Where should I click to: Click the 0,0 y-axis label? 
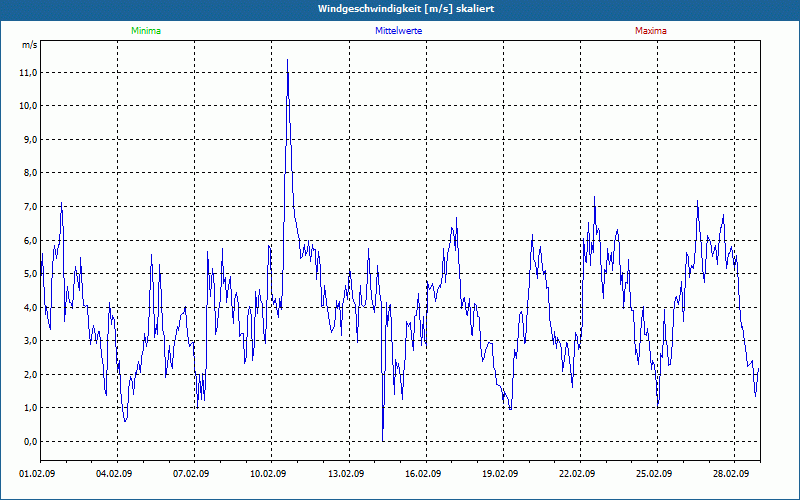[x=31, y=441]
